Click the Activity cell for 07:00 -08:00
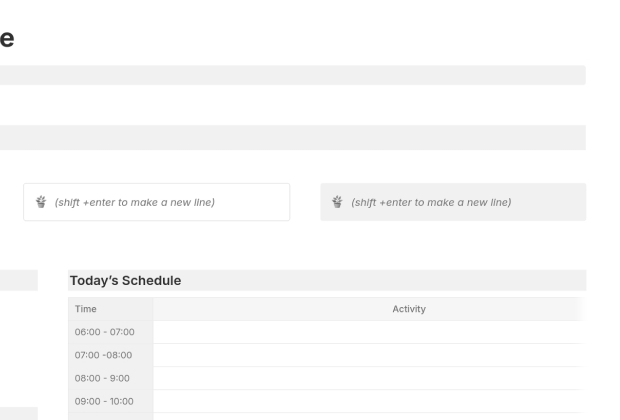The image size is (620, 420). 368,355
